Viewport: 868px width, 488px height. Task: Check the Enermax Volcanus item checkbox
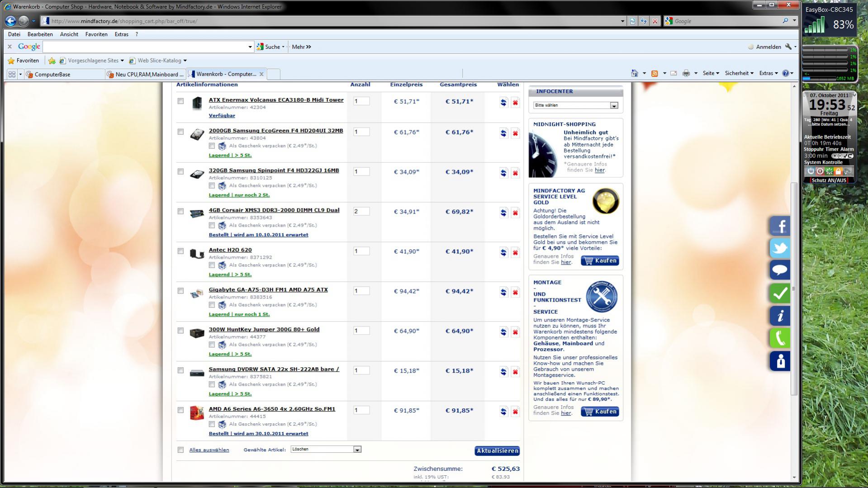180,101
